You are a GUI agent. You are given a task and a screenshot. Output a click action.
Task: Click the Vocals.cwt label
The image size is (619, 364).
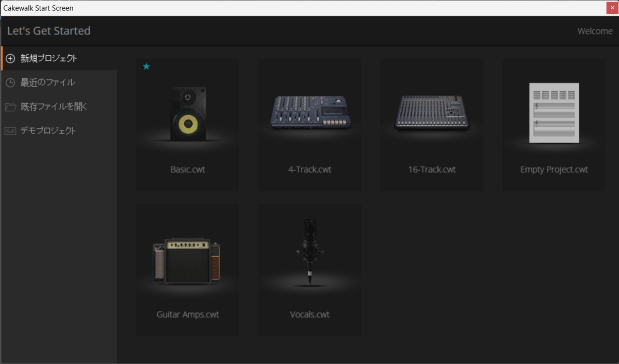point(309,315)
